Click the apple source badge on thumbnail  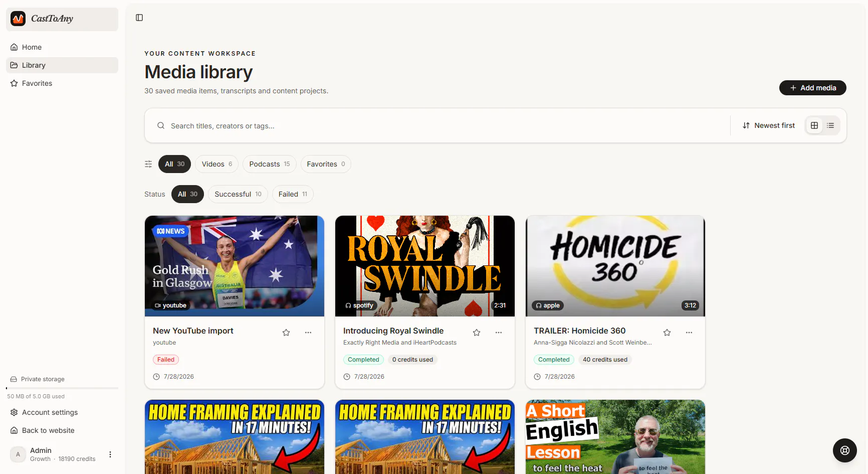click(548, 305)
